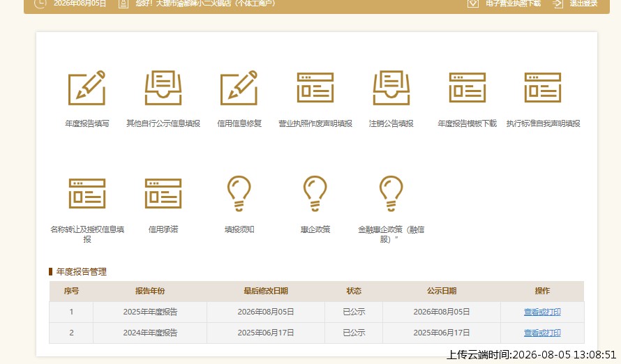Click the 状态 column header

pos(354,291)
